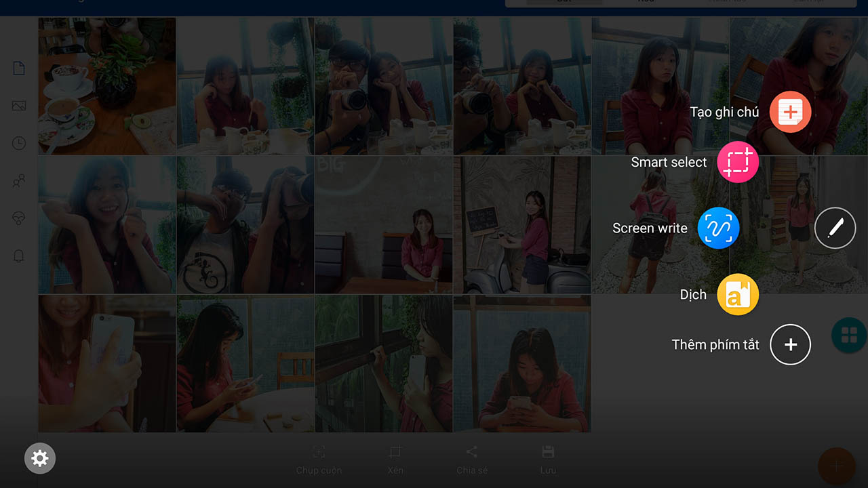Open Air command settings gear

(x=40, y=459)
